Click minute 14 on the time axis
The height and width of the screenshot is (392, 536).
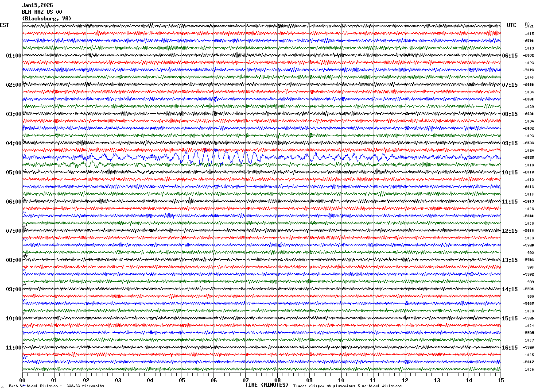click(469, 380)
